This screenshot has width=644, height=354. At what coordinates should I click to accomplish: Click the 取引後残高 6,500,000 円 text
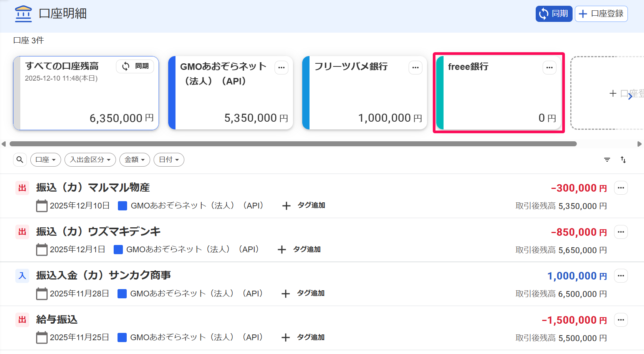coord(561,294)
